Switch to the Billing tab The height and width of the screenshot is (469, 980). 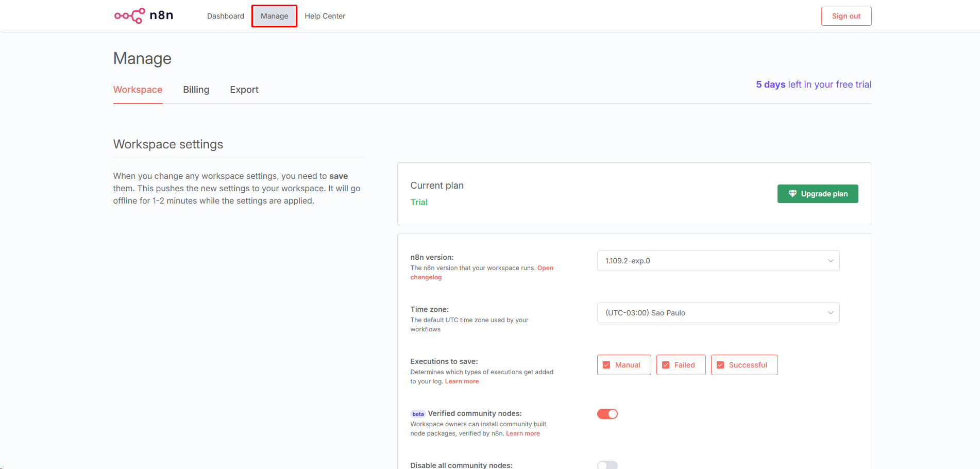[x=196, y=90]
